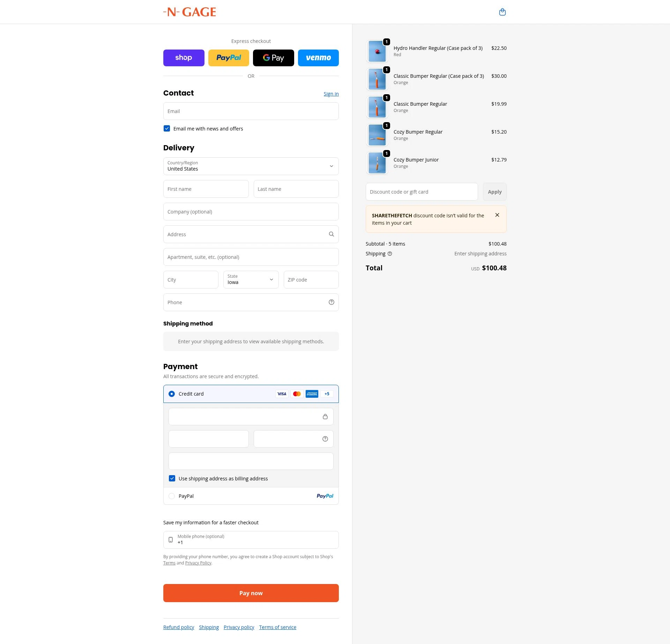Screen dimensions: 670x644
Task: Select the PayPal payment radio button
Action: [172, 496]
